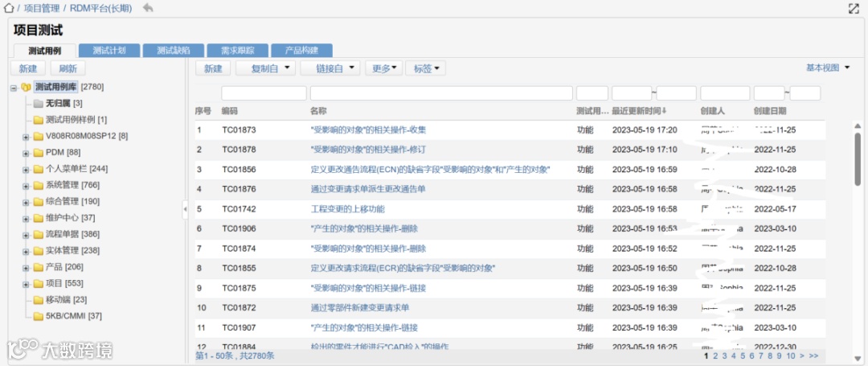Viewport: 868px width, 366px height.
Task: Click the fullscreen expand icon
Action: [x=854, y=8]
